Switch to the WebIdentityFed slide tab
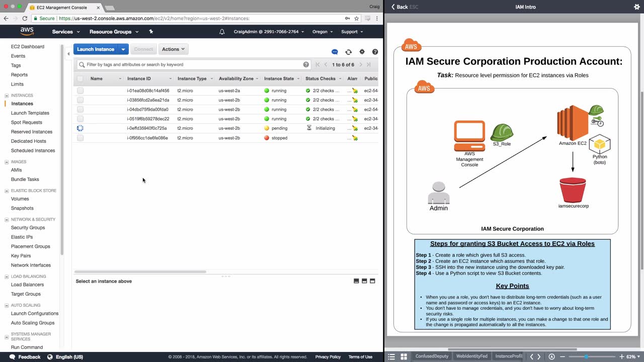This screenshot has width=644, height=362. coord(471,356)
